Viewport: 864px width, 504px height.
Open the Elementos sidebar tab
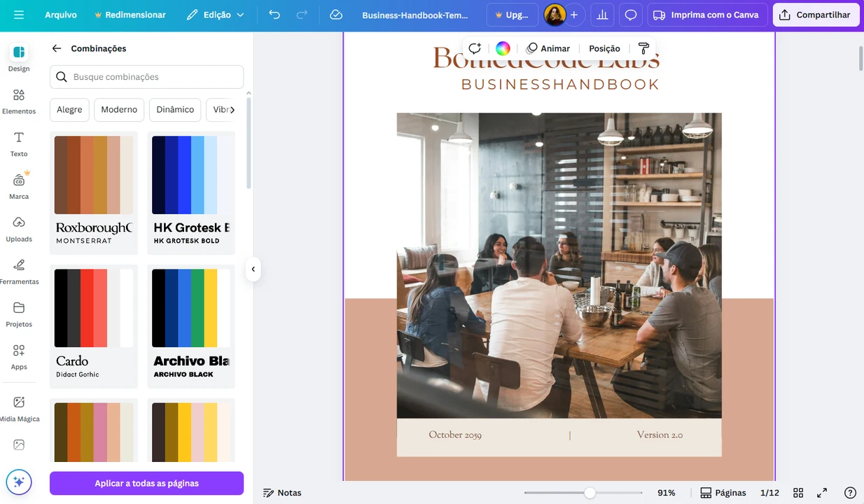(19, 101)
